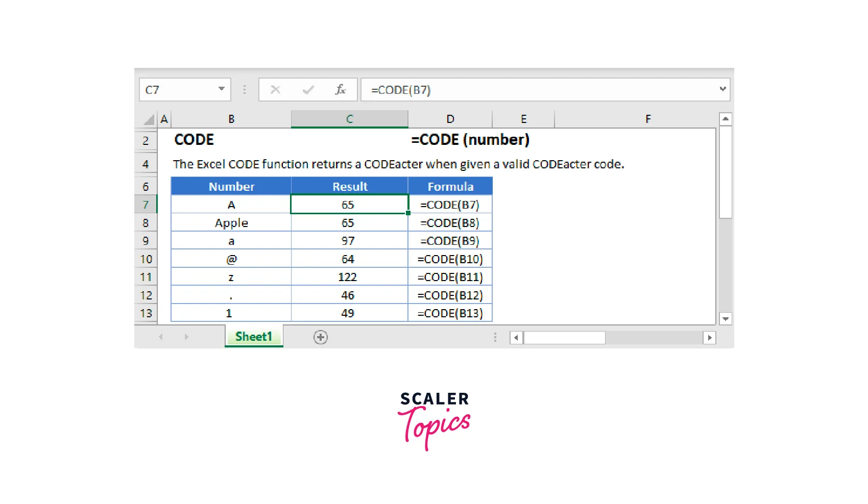Click vertical scrollbar up arrow

point(725,119)
